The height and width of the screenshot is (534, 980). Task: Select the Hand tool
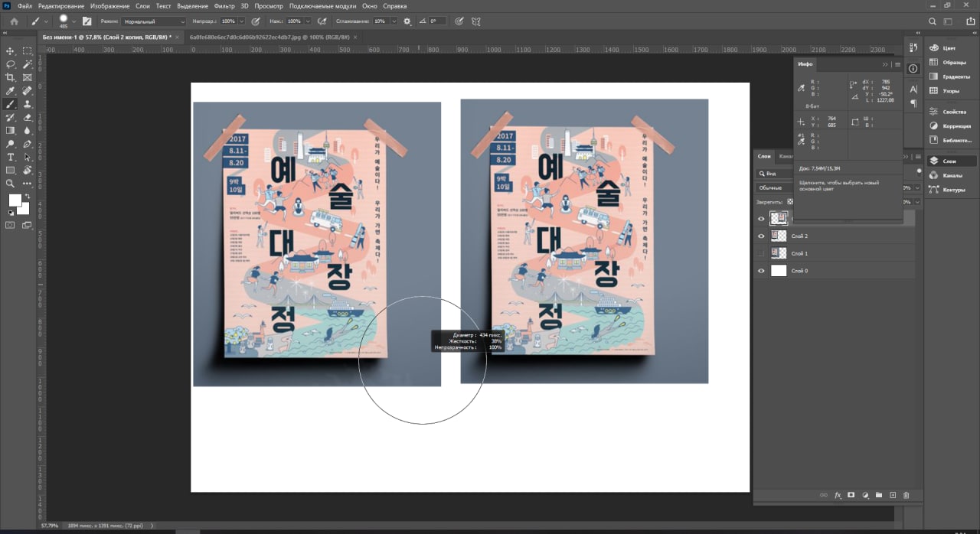(x=28, y=170)
